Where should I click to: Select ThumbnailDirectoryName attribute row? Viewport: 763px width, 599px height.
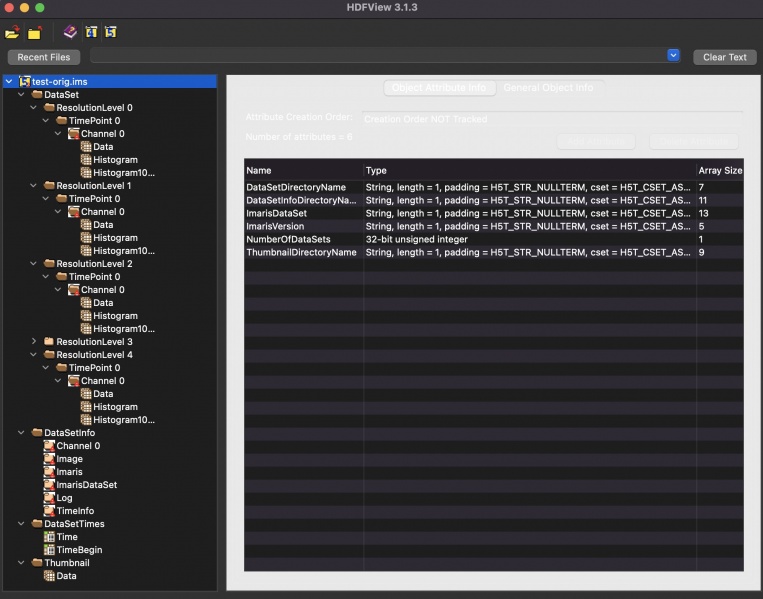(x=494, y=253)
